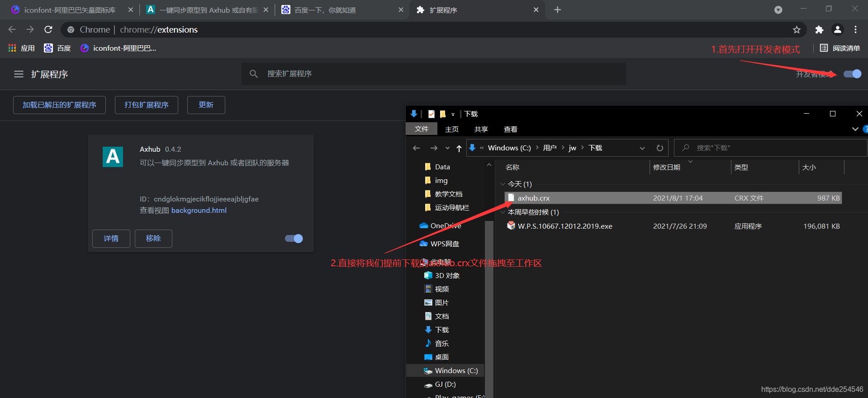Click the Axhub extension logo

click(x=113, y=157)
